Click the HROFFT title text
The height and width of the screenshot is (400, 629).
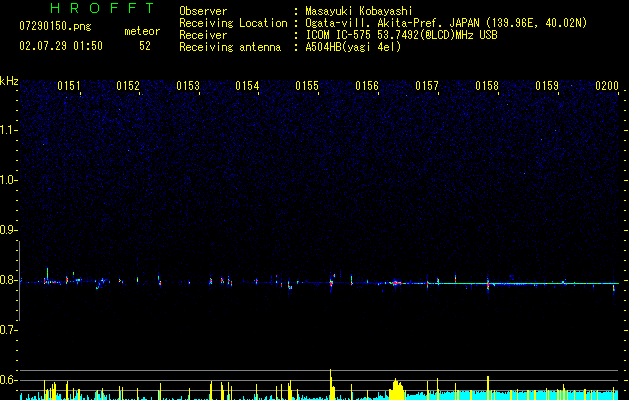103,8
